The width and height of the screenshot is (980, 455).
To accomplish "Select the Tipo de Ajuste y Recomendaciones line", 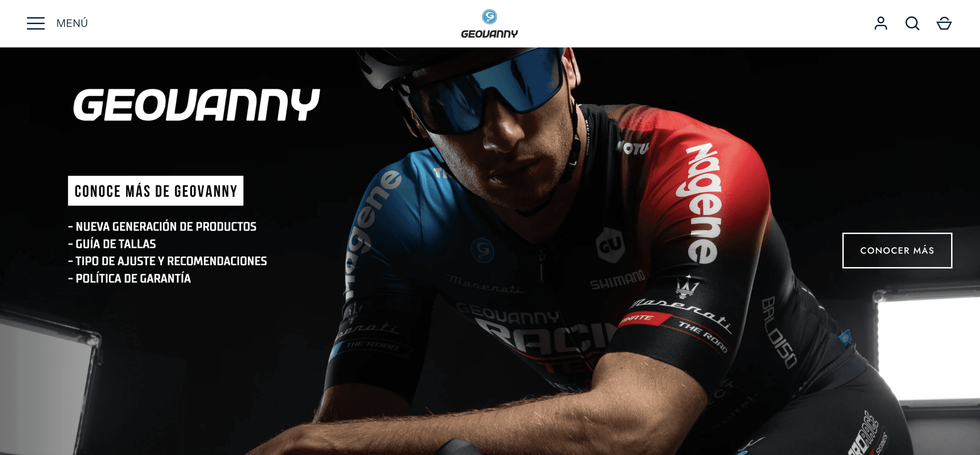I will tap(168, 261).
